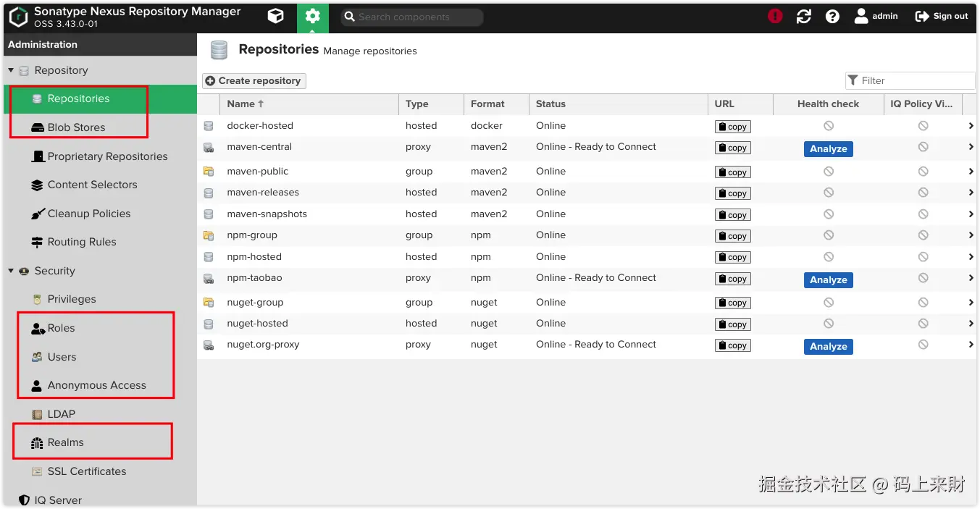
Task: Open Privileges in sidebar
Action: click(x=72, y=299)
